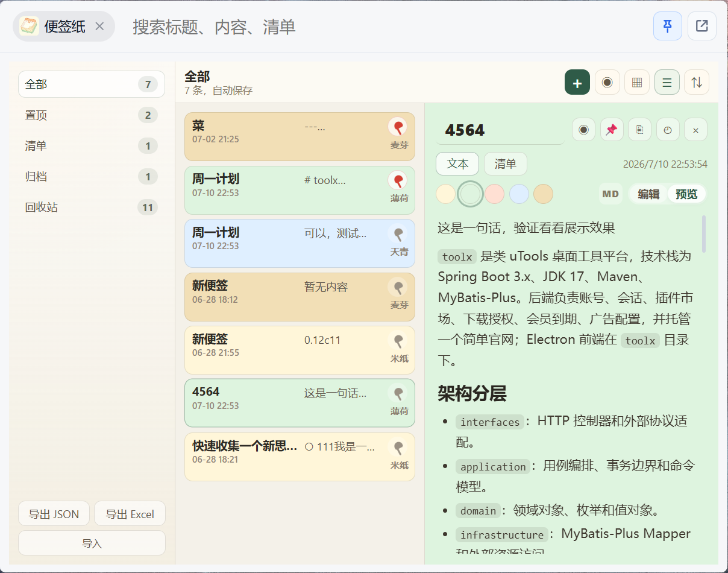Open the 回收站 trash category
The image size is (728, 573).
point(92,207)
